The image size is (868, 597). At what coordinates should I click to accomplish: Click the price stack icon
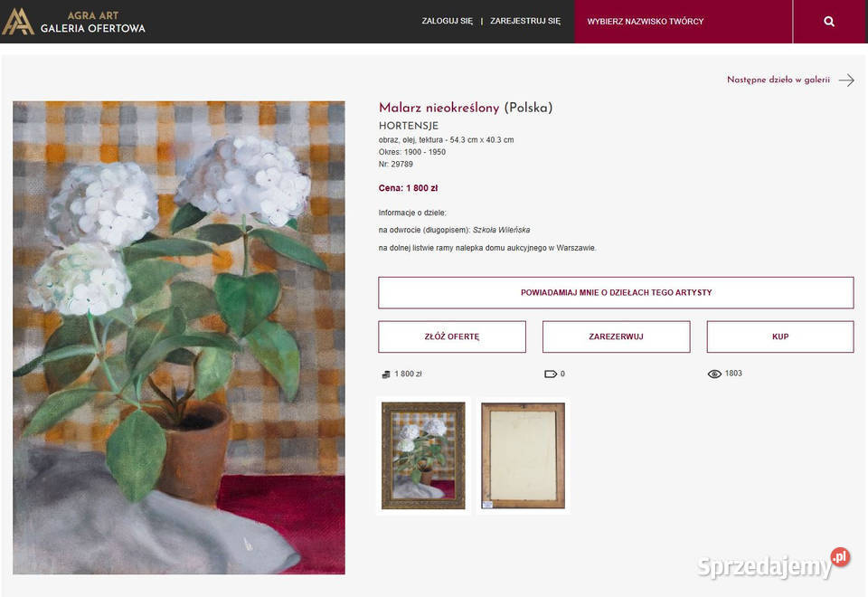point(386,374)
